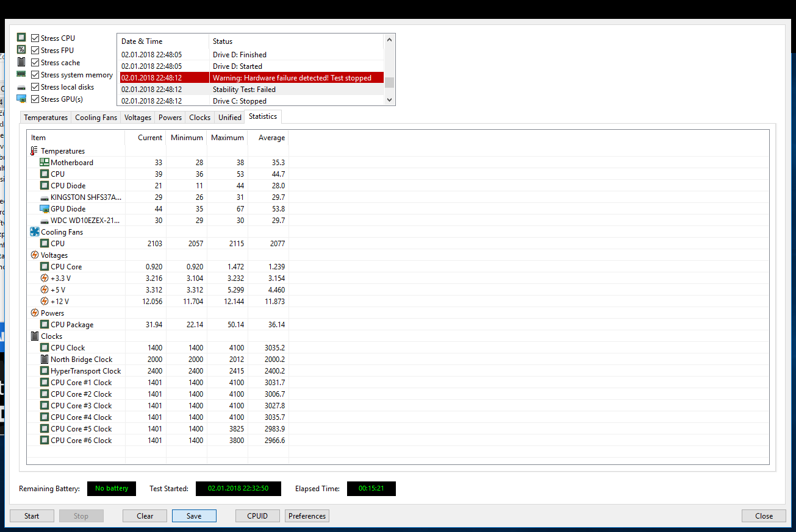This screenshot has width=796, height=532.
Task: Open the Cooling Fans tab
Action: [96, 118]
